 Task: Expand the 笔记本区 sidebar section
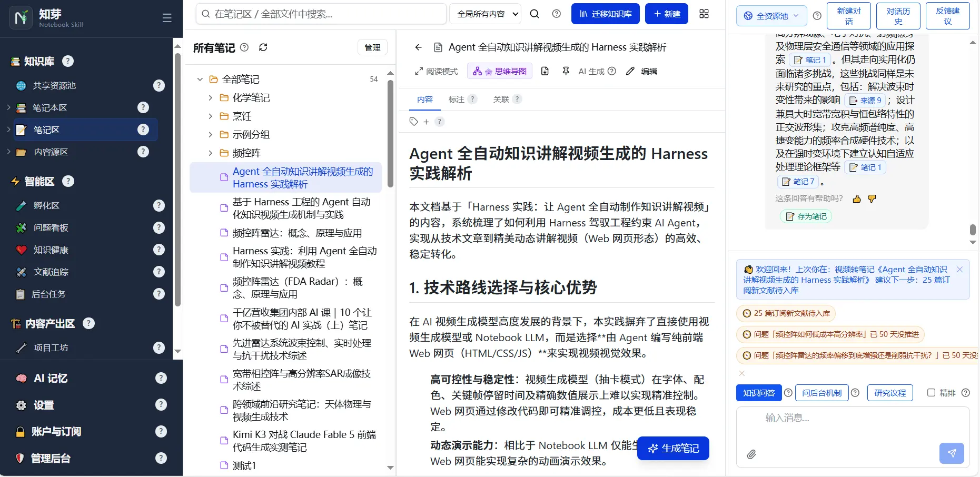point(8,107)
